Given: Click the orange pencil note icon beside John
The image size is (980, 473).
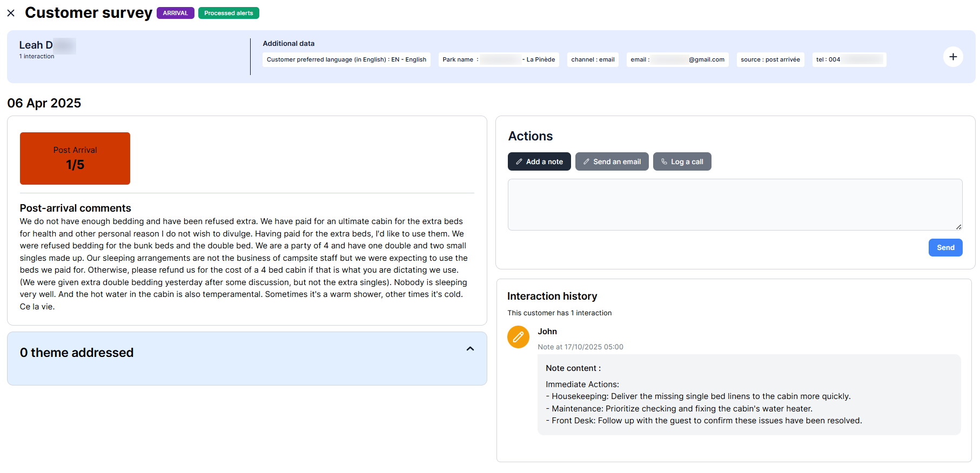Looking at the screenshot, I should (x=518, y=337).
